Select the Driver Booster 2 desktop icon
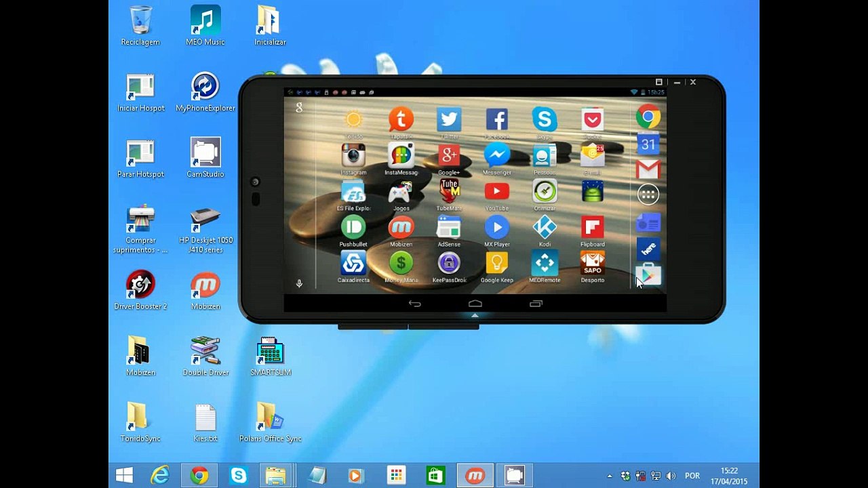The image size is (868, 488). tap(140, 291)
